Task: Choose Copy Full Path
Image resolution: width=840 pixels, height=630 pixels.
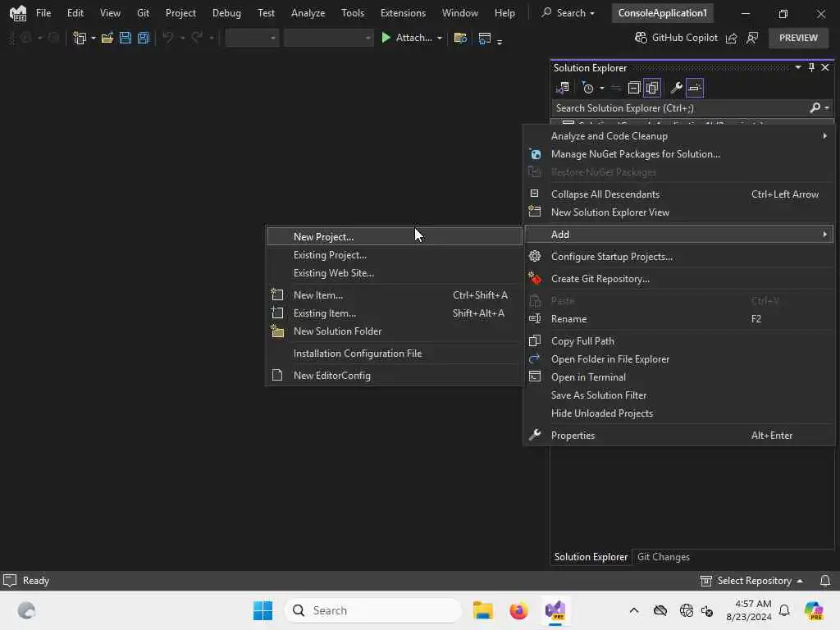Action: 678,341
